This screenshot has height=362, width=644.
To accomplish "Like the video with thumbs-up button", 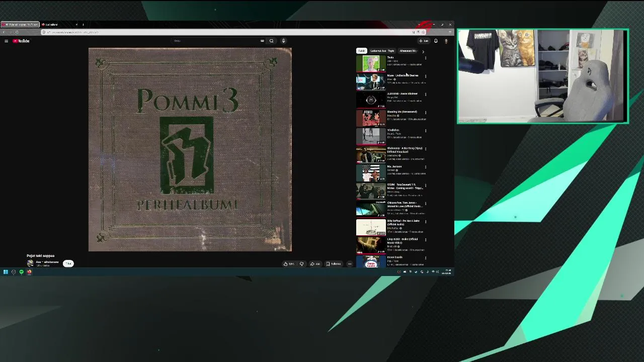I will click(x=289, y=263).
